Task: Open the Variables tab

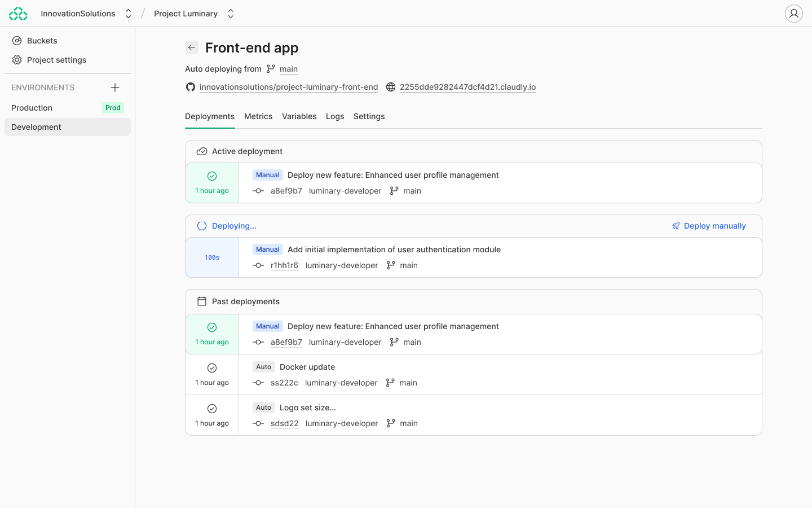Action: pyautogui.click(x=299, y=116)
